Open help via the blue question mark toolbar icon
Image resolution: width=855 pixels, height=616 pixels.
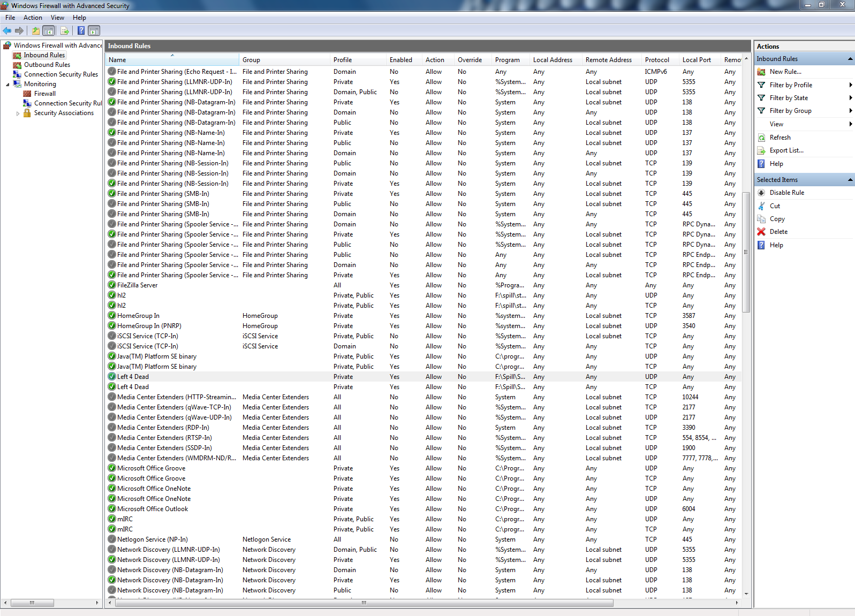click(x=81, y=31)
